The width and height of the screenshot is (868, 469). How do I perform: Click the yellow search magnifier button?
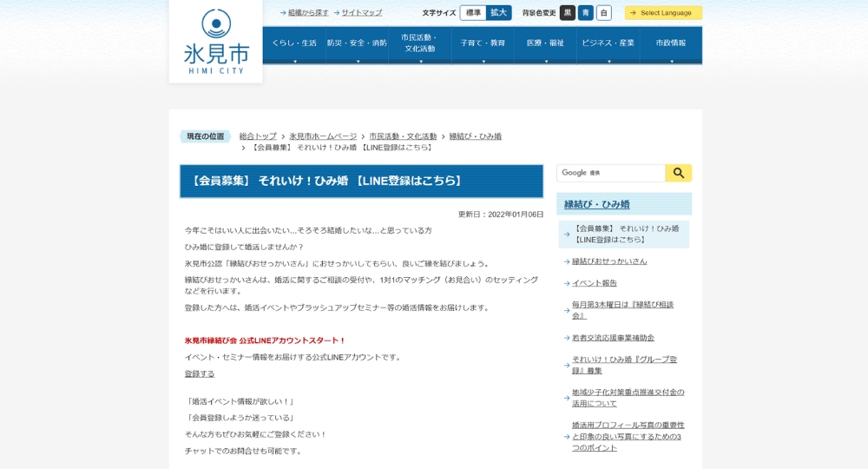[678, 173]
